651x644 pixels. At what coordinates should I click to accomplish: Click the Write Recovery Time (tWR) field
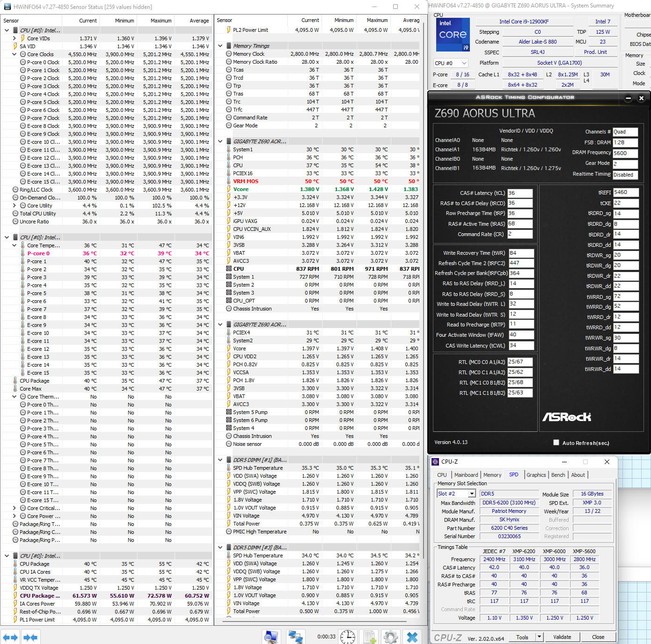pos(521,253)
